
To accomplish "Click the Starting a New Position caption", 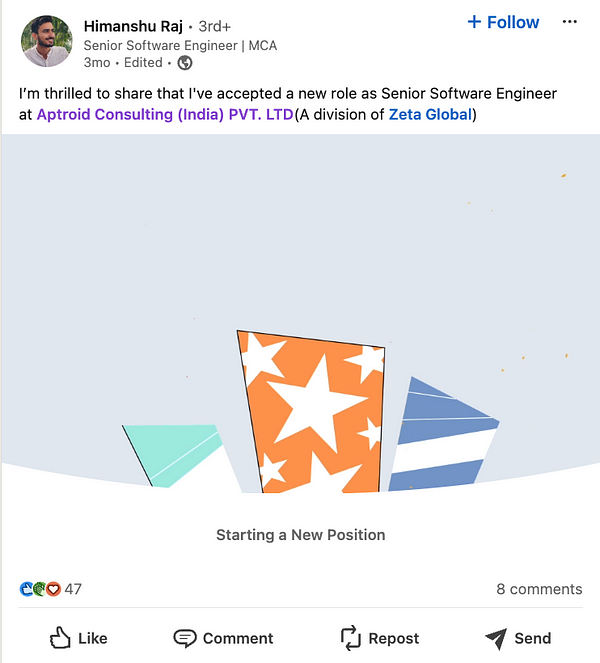I will (300, 535).
